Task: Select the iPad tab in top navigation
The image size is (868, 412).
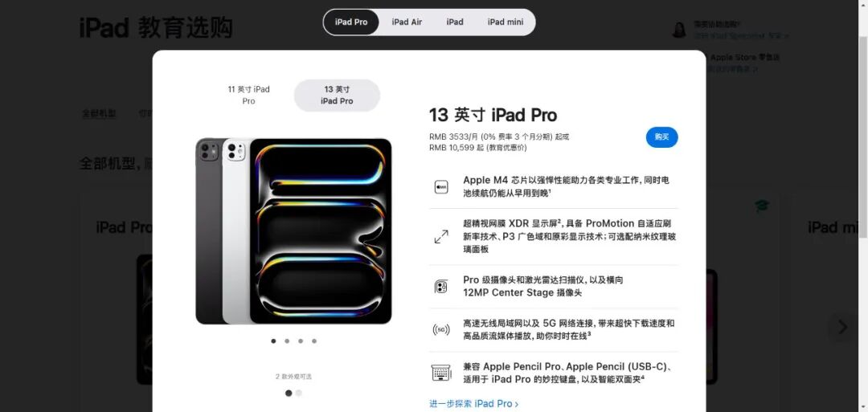Action: [454, 22]
